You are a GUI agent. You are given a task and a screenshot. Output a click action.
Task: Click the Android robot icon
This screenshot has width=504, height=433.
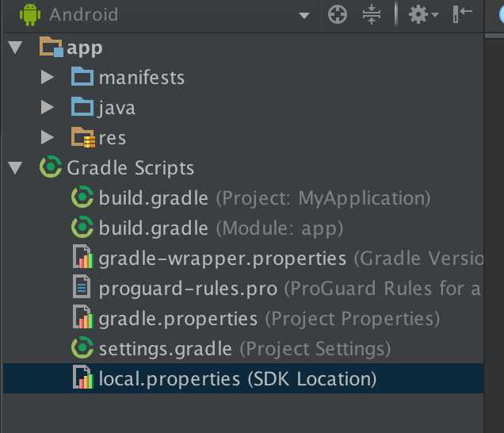coord(30,14)
